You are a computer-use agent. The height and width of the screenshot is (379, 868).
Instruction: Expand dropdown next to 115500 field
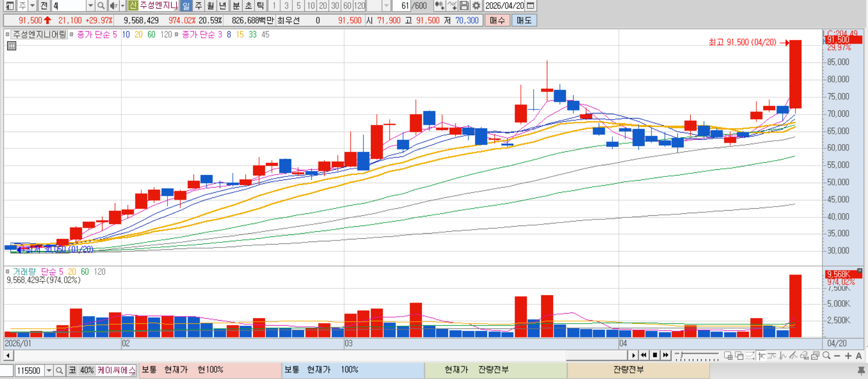click(49, 370)
